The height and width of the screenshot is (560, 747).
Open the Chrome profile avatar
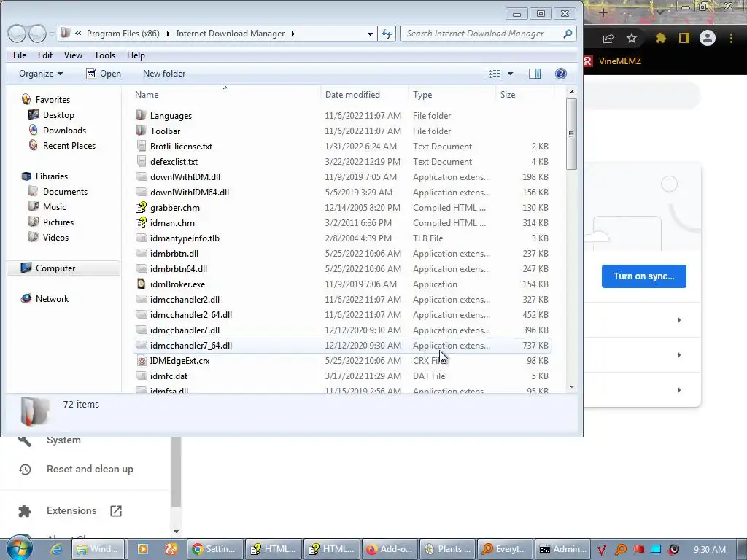coord(708,38)
